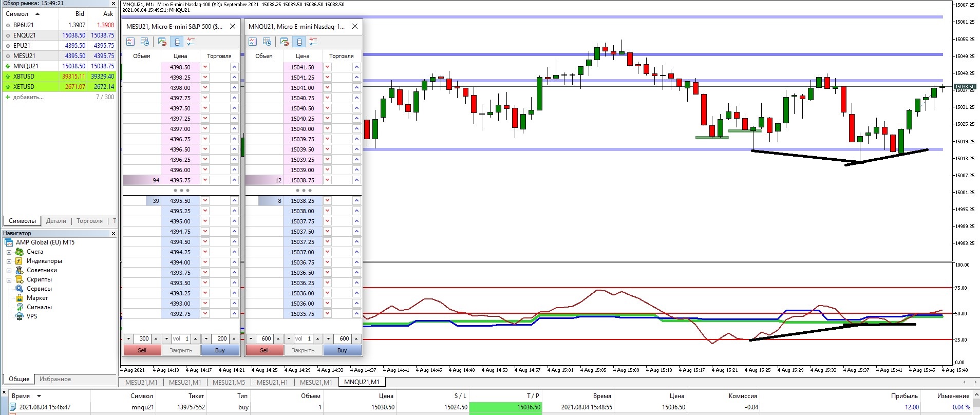Select AMP Global (EU) MT5 in Navigator
This screenshot has width=980, height=415.
(x=45, y=242)
